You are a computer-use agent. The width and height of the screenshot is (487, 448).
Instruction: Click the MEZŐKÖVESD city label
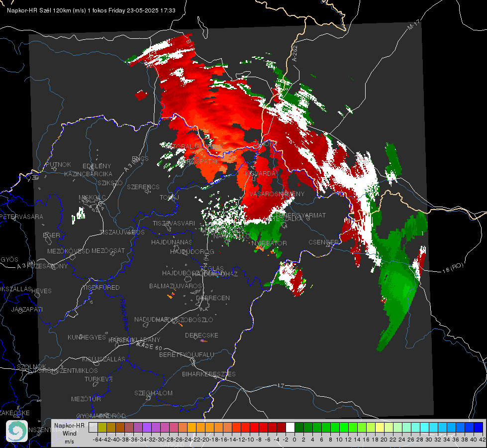69,251
